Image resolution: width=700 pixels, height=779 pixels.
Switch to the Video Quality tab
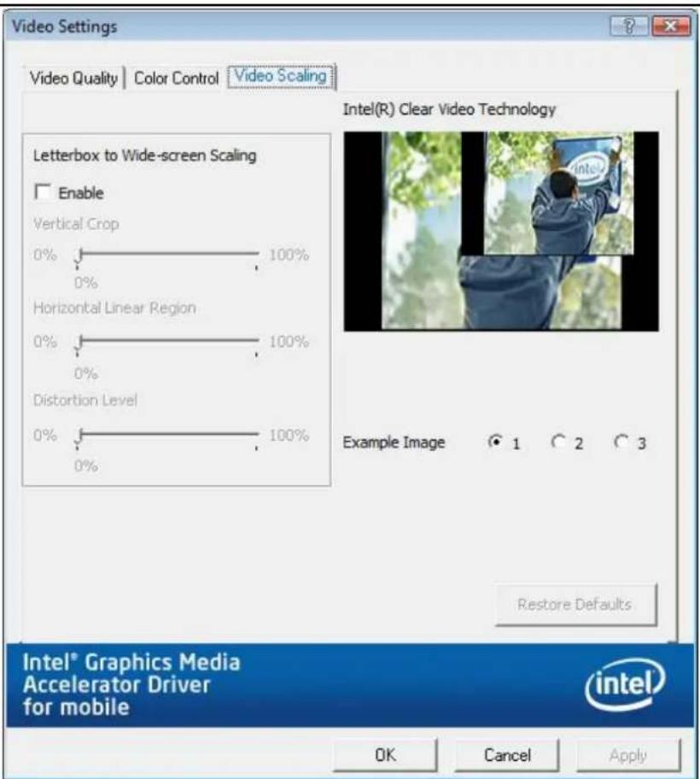click(73, 78)
